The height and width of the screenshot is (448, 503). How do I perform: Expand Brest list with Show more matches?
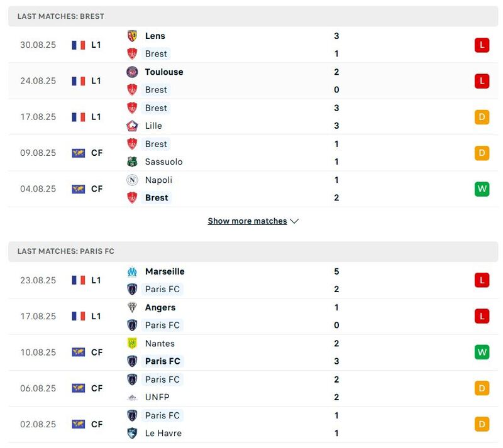tap(247, 221)
